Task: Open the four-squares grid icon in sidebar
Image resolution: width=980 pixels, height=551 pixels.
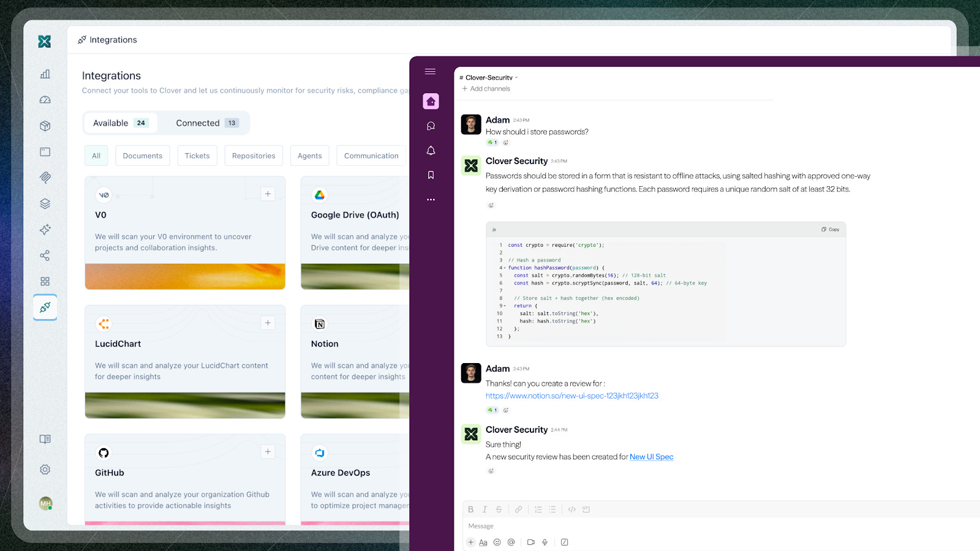Action: pos(45,281)
